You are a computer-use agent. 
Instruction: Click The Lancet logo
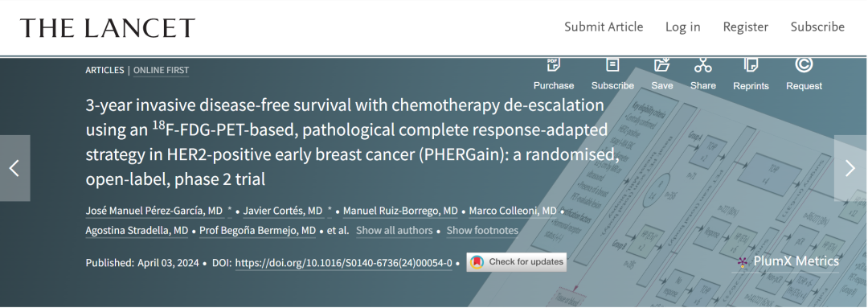click(x=108, y=27)
